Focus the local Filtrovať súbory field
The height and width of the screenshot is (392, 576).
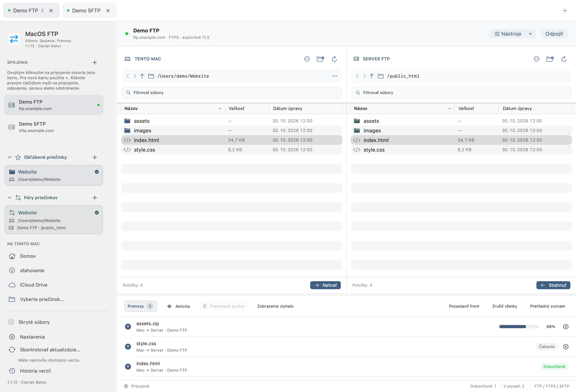[232, 92]
